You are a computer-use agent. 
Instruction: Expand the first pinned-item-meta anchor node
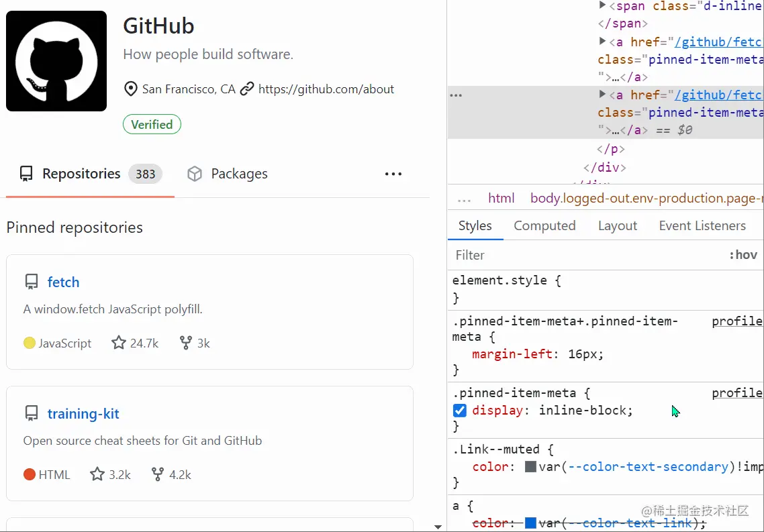[x=602, y=41]
